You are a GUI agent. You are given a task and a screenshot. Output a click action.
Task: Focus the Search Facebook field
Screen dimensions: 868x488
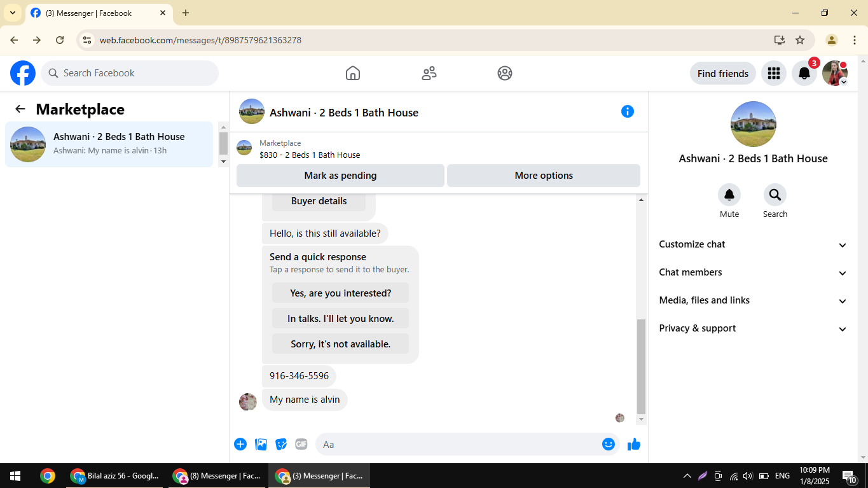point(130,73)
